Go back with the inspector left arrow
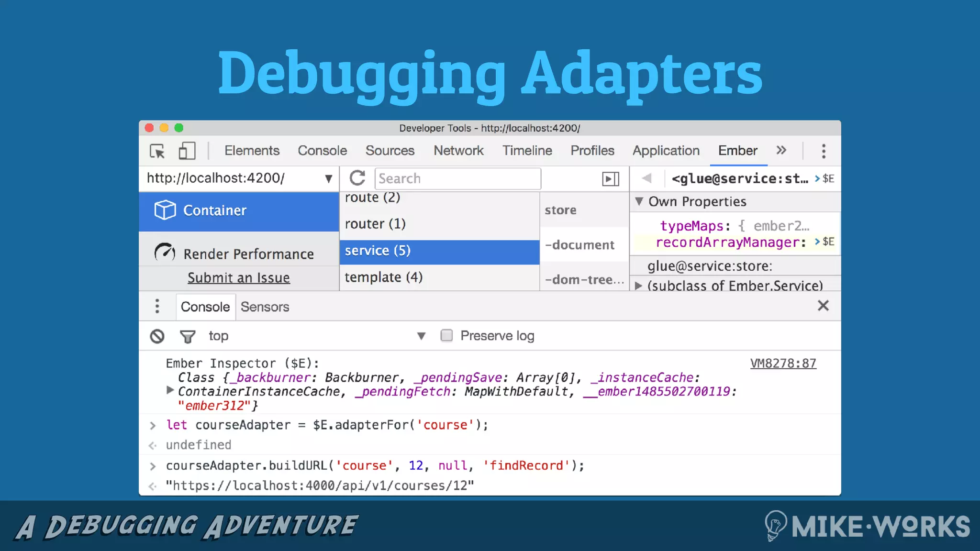This screenshot has width=980, height=551. coord(647,178)
